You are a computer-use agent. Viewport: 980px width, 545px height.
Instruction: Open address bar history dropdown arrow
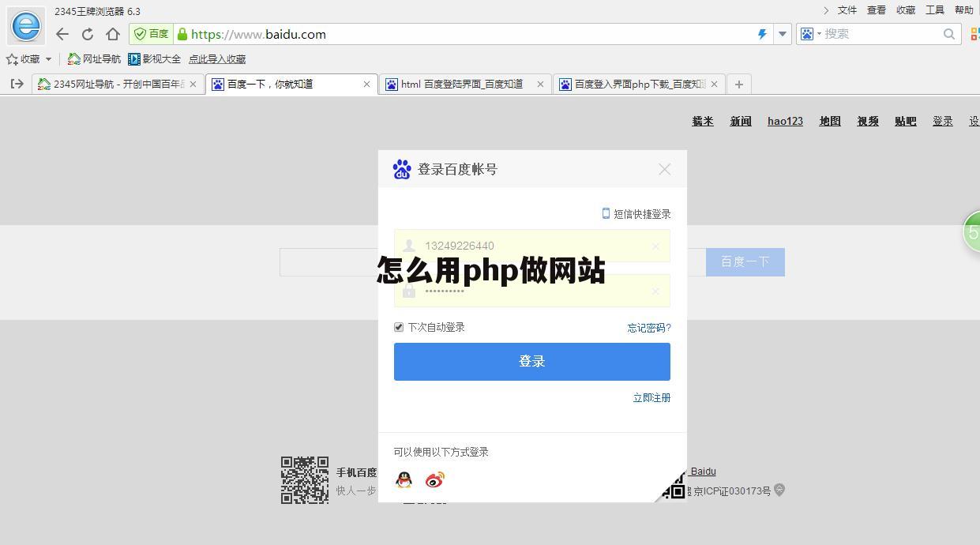[x=783, y=34]
